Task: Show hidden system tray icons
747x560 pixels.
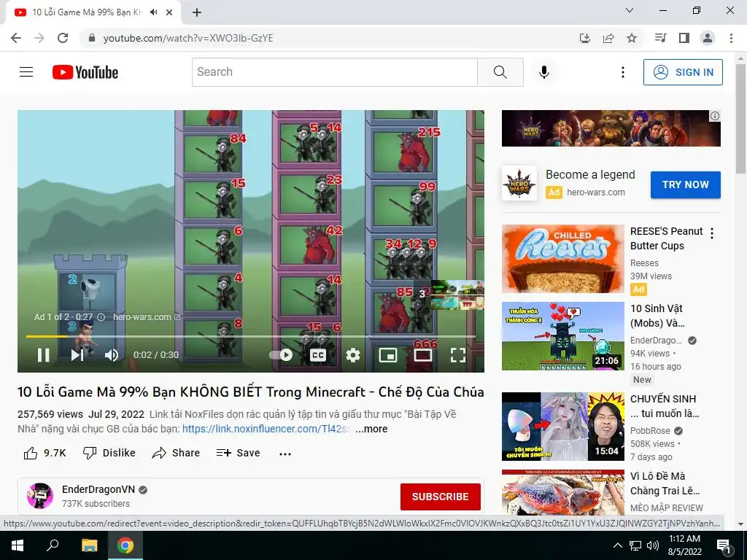Action: click(x=617, y=545)
